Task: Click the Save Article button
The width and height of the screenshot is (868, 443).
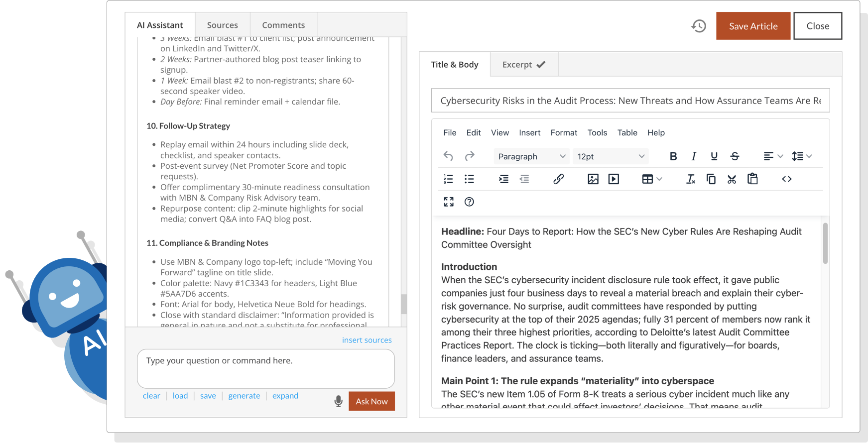Action: click(x=753, y=26)
